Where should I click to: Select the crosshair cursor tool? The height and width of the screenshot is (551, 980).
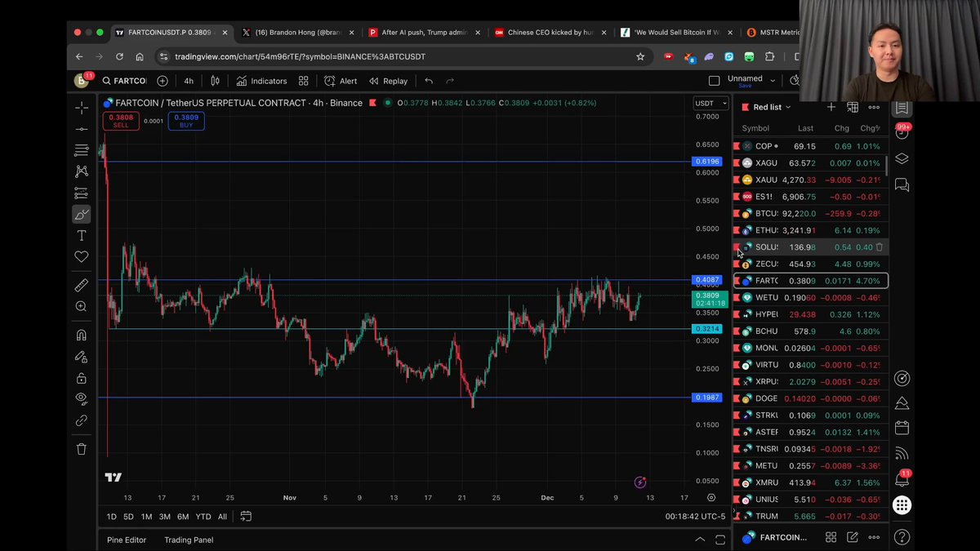82,108
